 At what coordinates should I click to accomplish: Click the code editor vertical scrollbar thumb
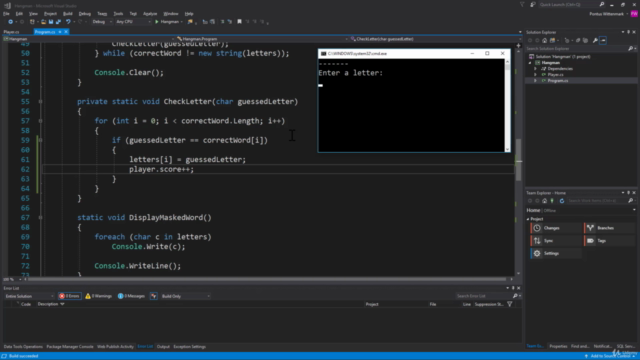tap(518, 160)
